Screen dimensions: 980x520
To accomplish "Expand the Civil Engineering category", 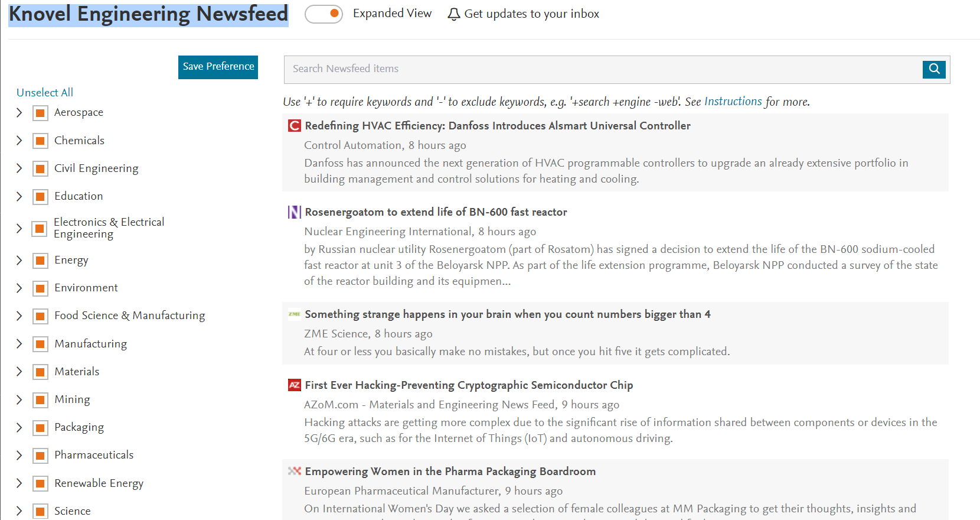I will [x=19, y=168].
